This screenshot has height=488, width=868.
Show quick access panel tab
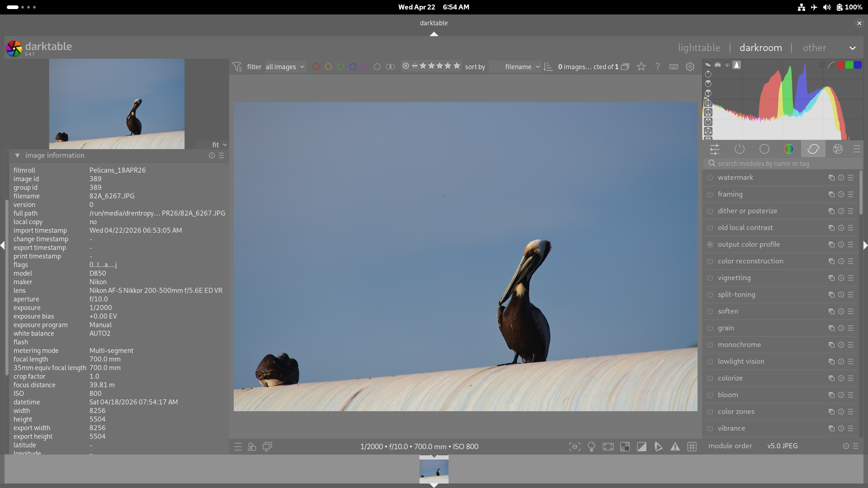(715, 149)
